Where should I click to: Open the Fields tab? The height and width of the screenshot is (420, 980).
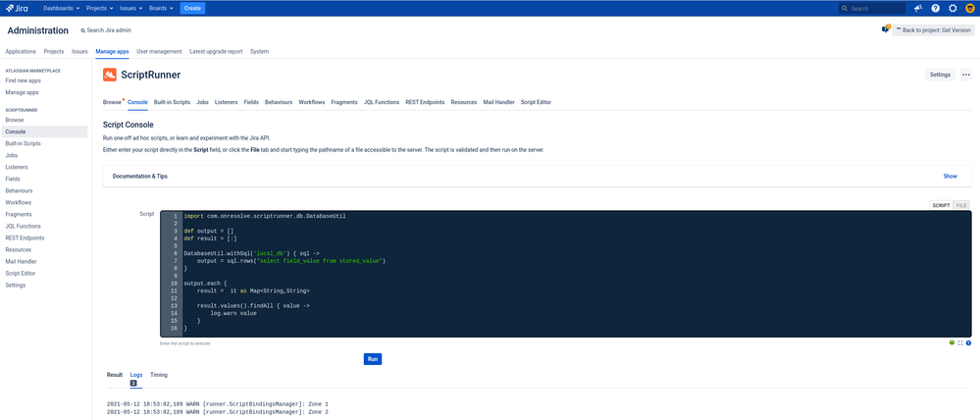tap(251, 102)
